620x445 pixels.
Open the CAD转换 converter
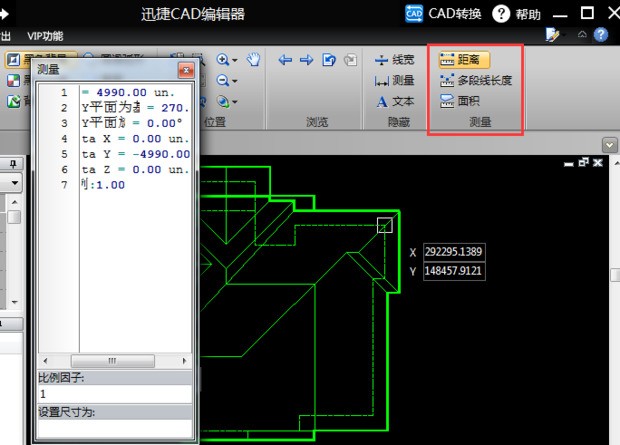point(443,14)
